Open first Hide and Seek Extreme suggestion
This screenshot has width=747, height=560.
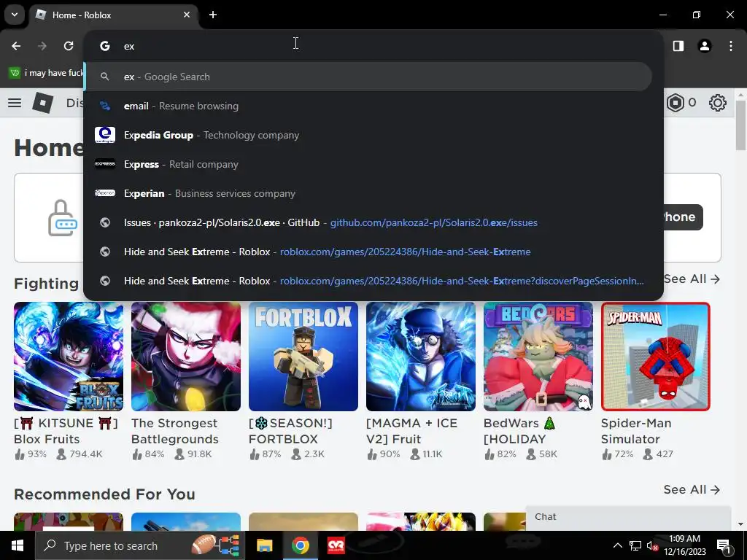click(x=368, y=252)
